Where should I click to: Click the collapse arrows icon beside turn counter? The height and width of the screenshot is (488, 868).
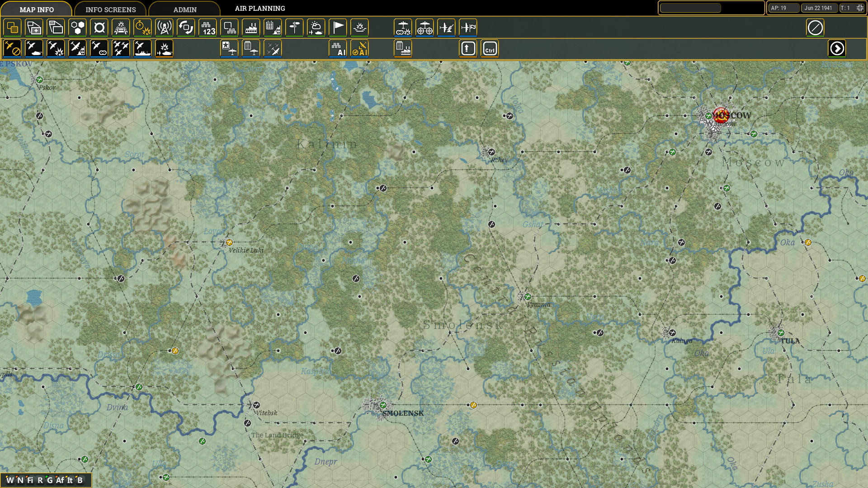coord(860,8)
